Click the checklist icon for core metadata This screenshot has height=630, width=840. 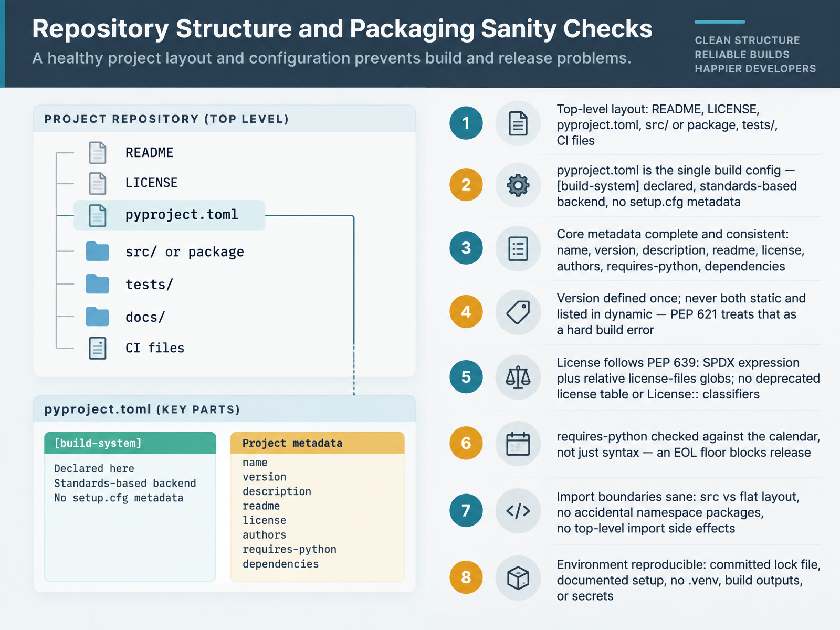(x=518, y=248)
